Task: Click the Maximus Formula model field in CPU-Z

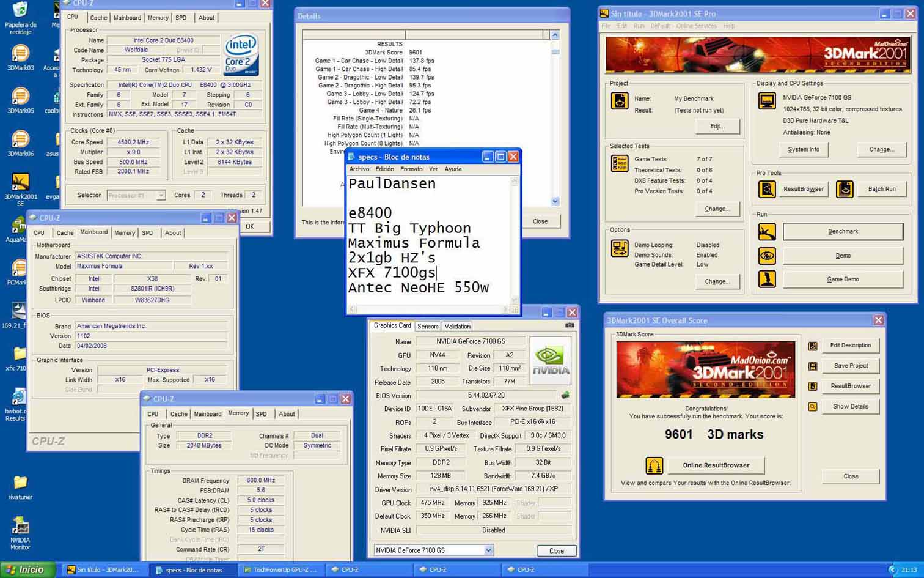Action: [123, 267]
